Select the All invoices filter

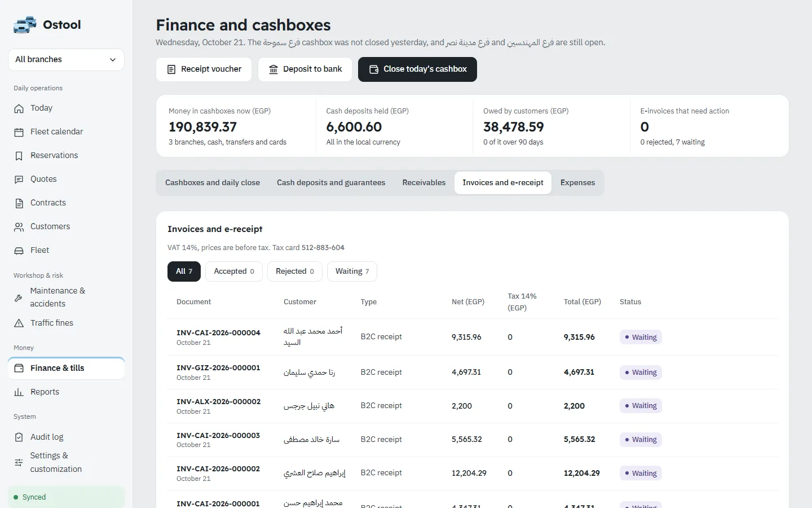click(x=184, y=271)
